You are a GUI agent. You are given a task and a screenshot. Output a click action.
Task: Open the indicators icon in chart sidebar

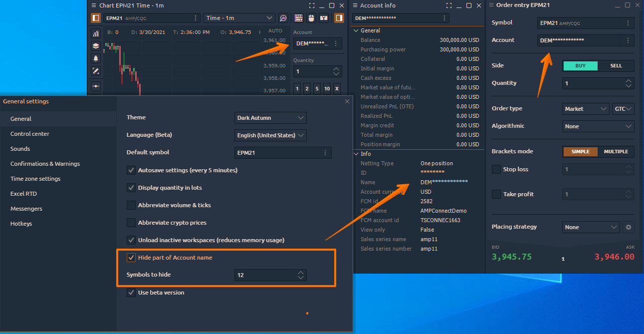[96, 33]
